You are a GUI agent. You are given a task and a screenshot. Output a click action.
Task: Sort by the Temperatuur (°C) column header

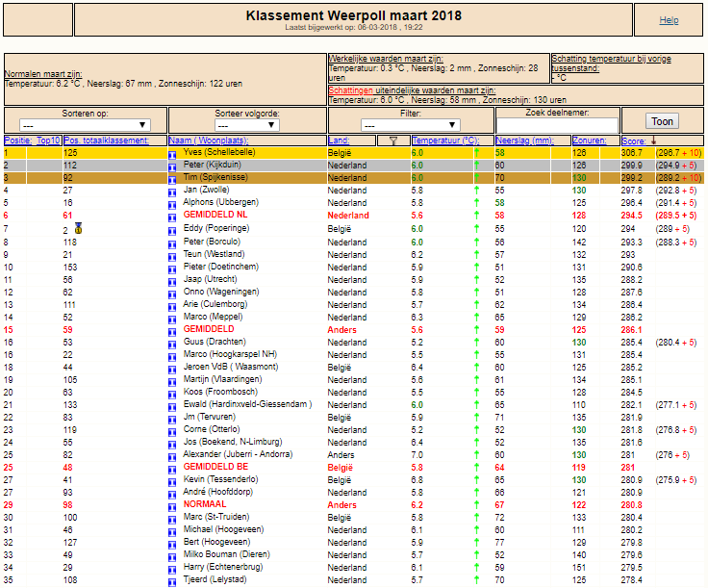tap(445, 141)
